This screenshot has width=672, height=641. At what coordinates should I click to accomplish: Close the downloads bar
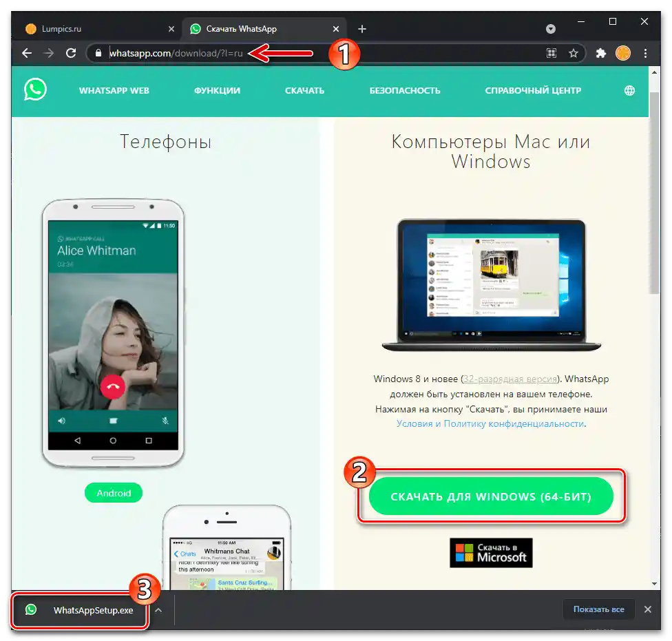click(x=648, y=609)
